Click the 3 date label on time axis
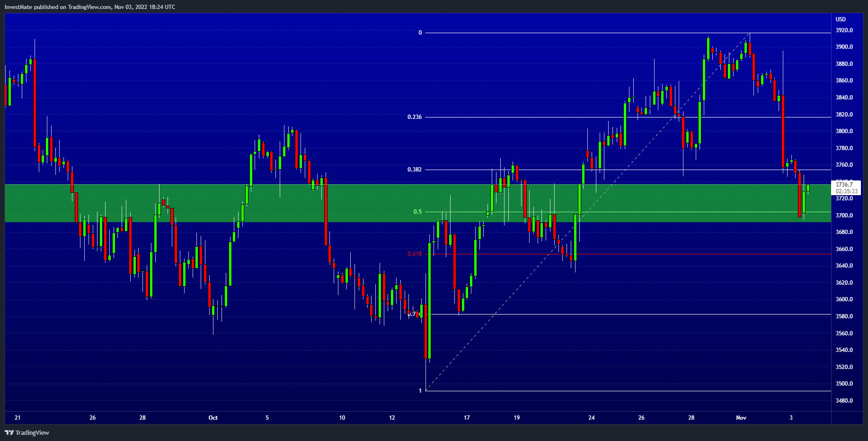Image resolution: width=868 pixels, height=441 pixels. coord(791,418)
